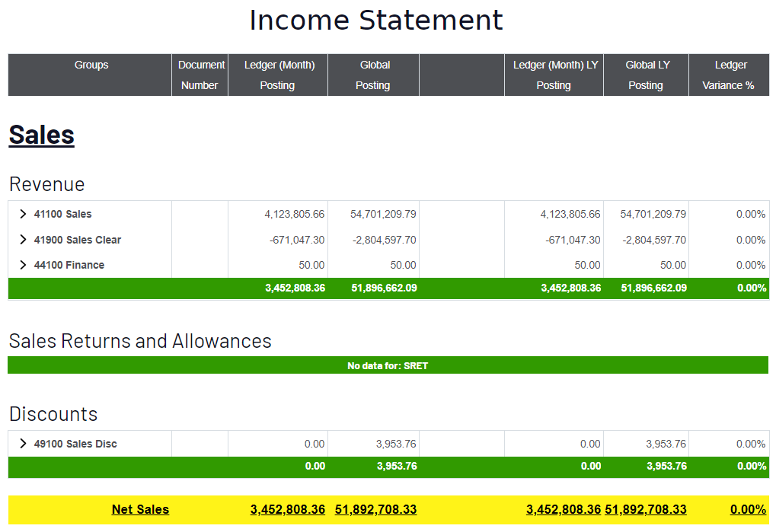Click 54,701,209.79 in Global Posting column
Image resolution: width=776 pixels, height=532 pixels.
point(383,214)
